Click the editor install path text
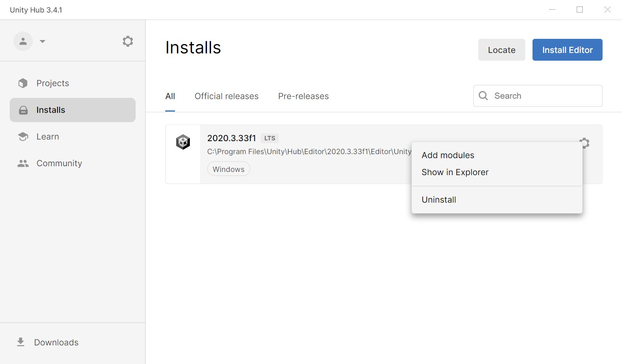 coord(309,152)
